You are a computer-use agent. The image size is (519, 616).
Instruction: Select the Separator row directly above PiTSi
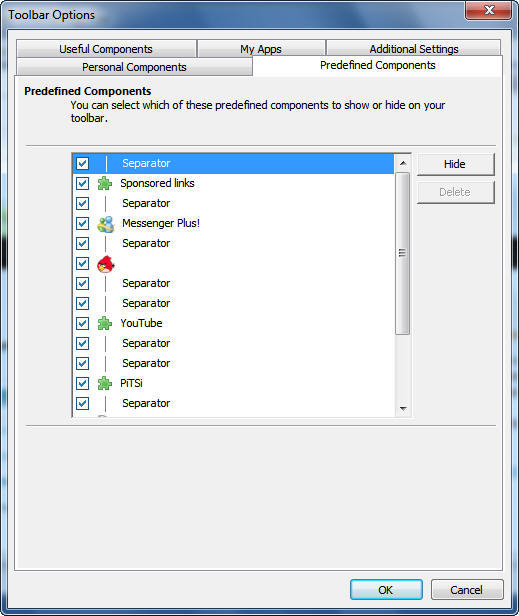click(x=233, y=363)
